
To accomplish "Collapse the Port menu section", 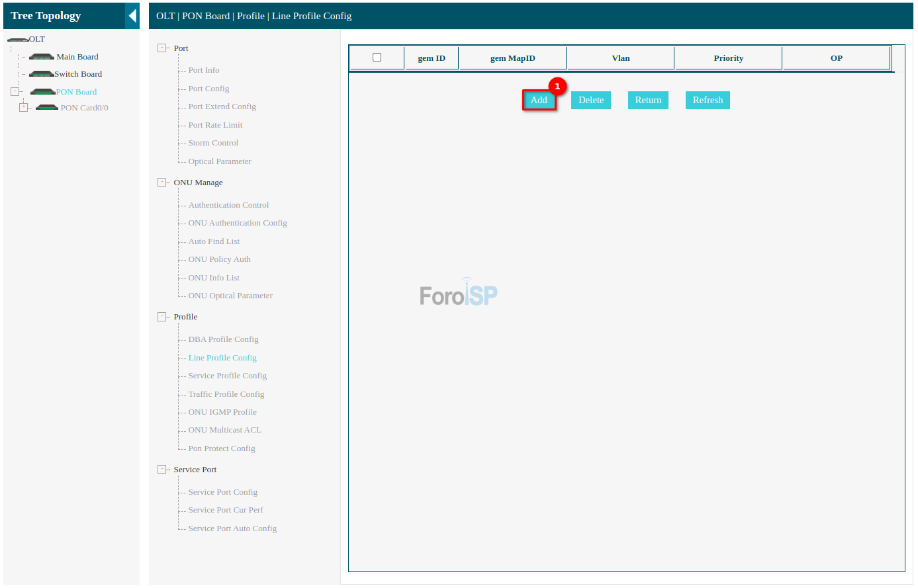I will coord(161,48).
